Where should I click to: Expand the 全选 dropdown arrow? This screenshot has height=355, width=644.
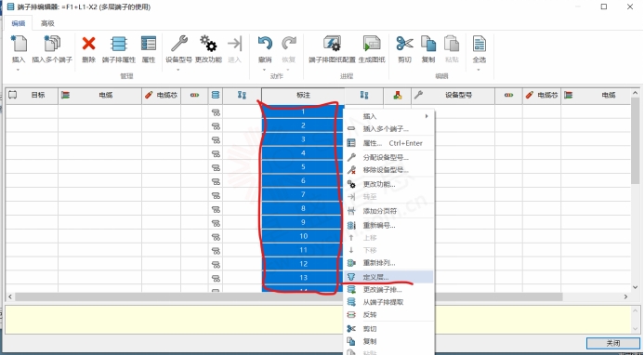[479, 70]
